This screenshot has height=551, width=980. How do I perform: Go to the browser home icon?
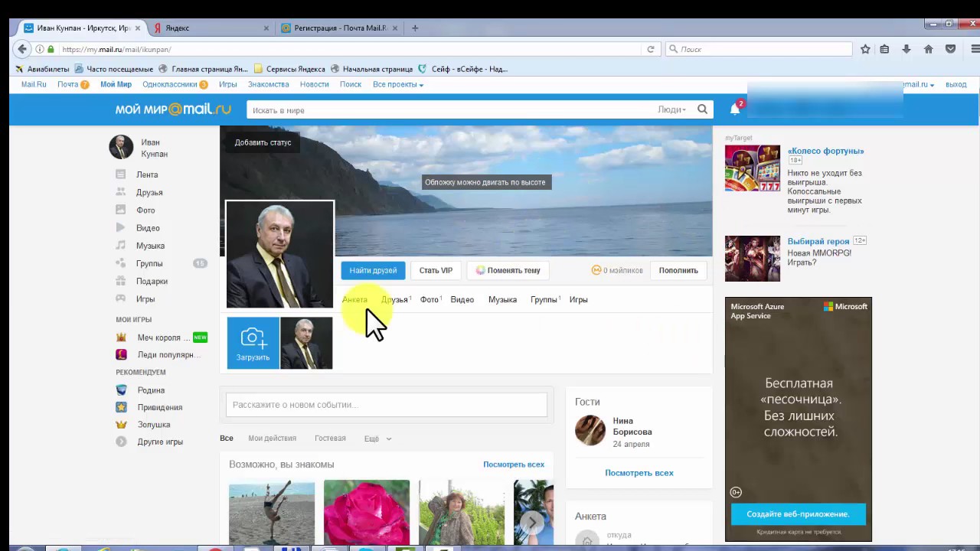coord(928,49)
